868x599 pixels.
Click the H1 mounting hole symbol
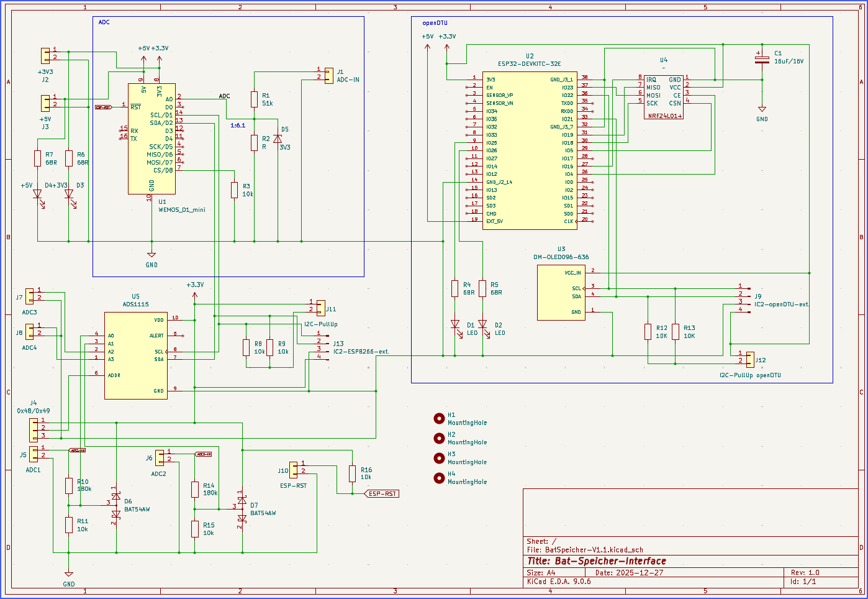click(439, 418)
